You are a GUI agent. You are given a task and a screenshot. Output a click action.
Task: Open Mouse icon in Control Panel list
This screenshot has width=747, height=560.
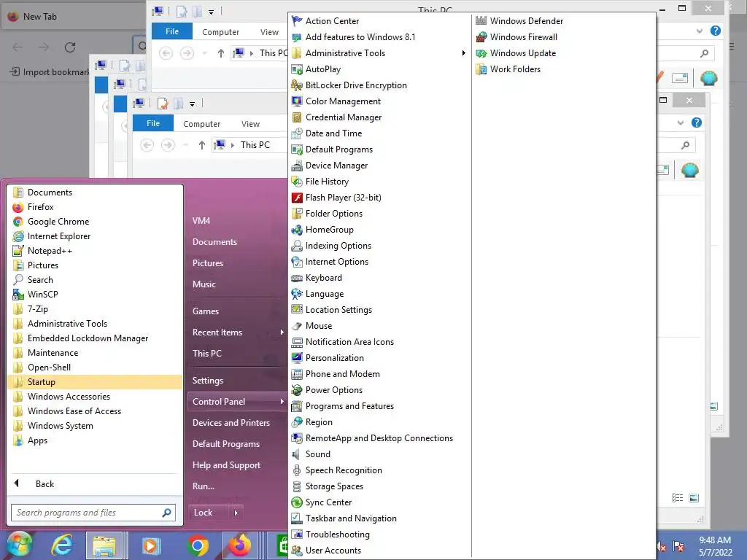coord(297,326)
